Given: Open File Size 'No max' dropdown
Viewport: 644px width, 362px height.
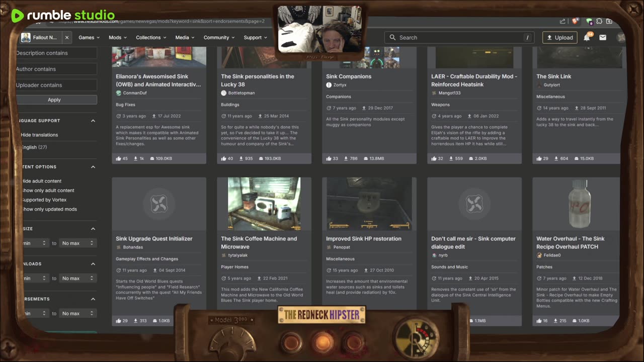Looking at the screenshot, I should point(78,243).
